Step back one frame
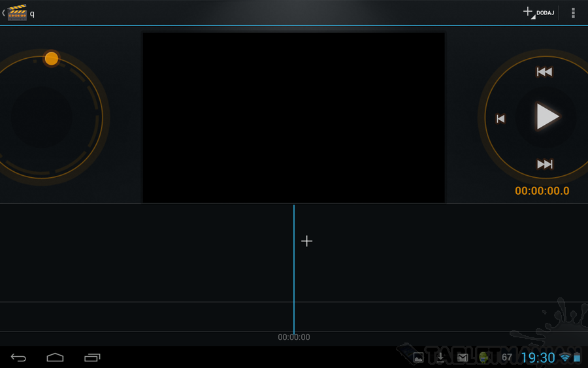Screen dimensions: 588x368 pos(500,118)
